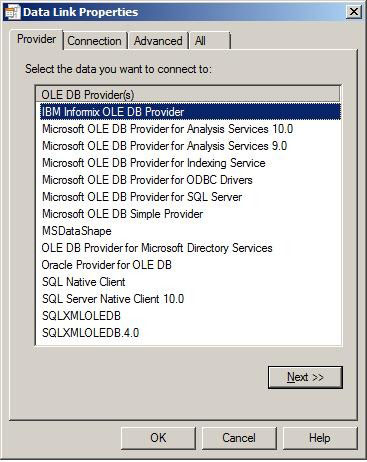
Task: Confirm with the OK button
Action: 158,438
